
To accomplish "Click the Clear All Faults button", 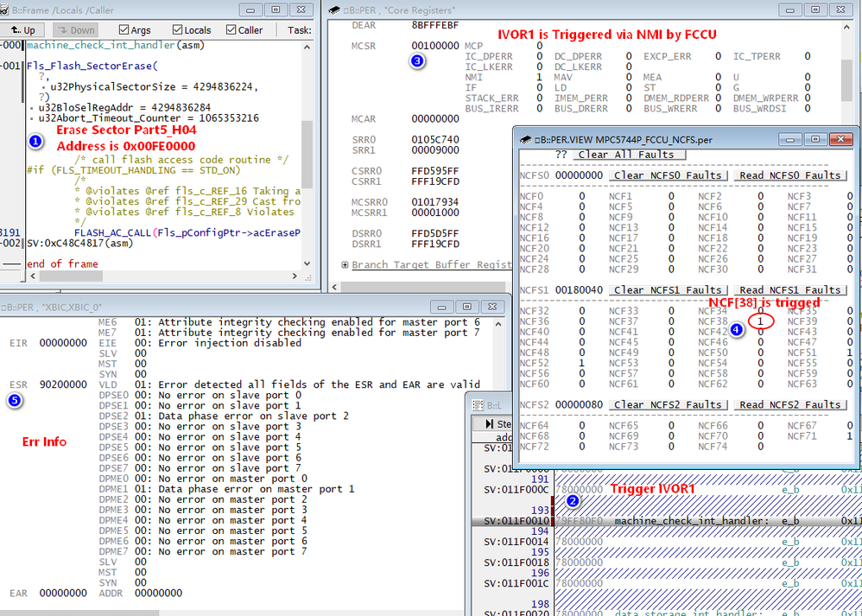I will pyautogui.click(x=630, y=155).
